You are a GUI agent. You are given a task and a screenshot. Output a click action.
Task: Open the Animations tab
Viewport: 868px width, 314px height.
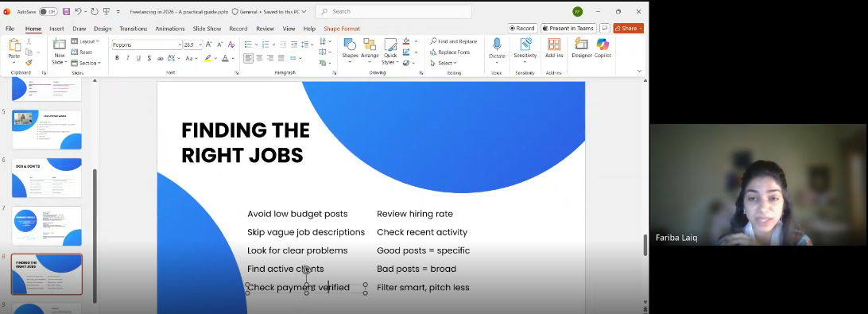point(170,29)
